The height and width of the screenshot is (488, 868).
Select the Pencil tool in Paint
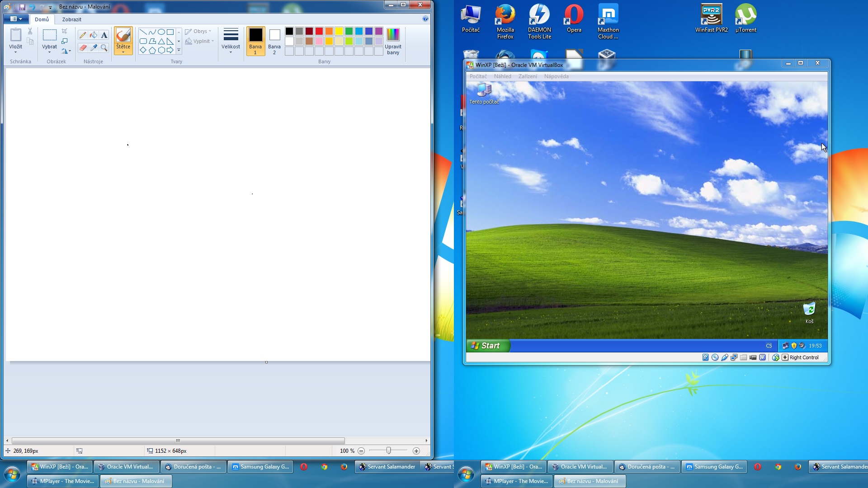click(83, 35)
